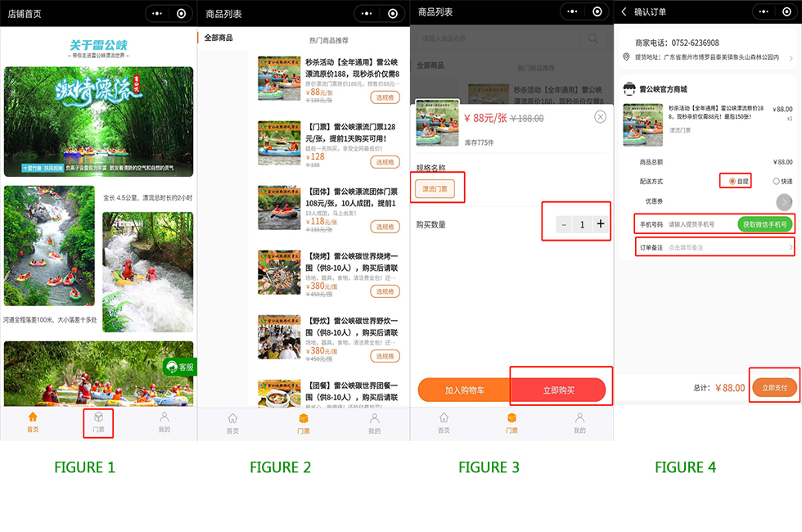Click 选规格 for the 秒杀活动 88元 product
The width and height of the screenshot is (802, 532).
pyautogui.click(x=385, y=97)
